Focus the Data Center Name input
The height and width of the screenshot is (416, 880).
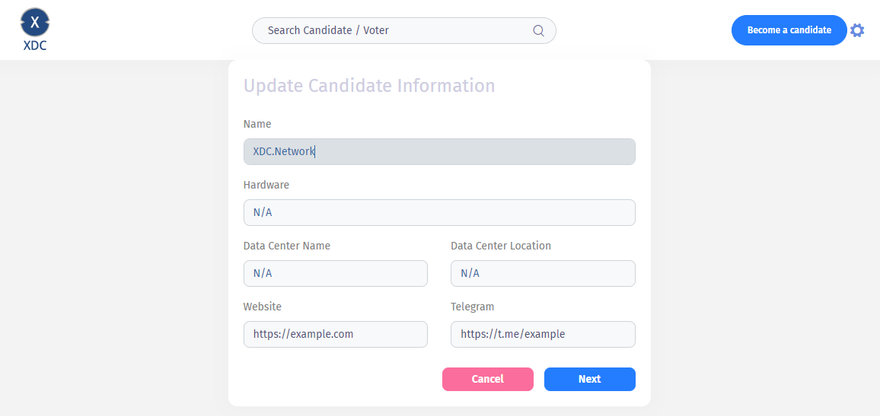click(335, 273)
